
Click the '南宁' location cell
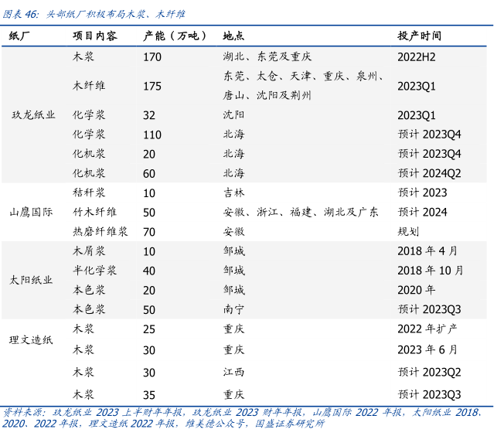tap(233, 309)
